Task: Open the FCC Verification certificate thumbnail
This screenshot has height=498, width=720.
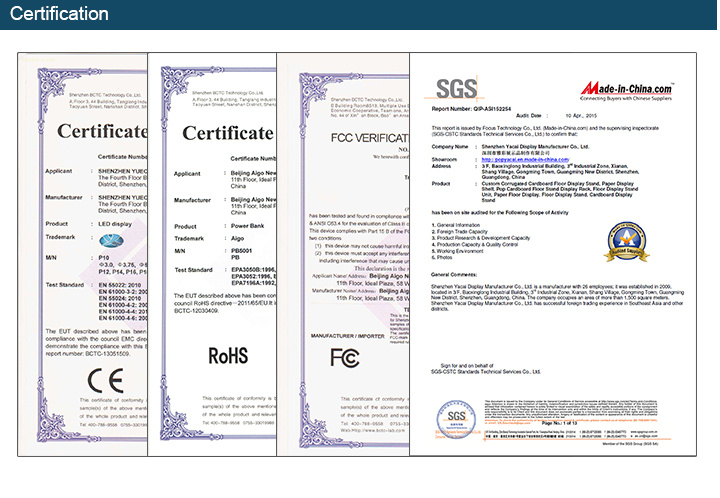Action: pyautogui.click(x=343, y=254)
